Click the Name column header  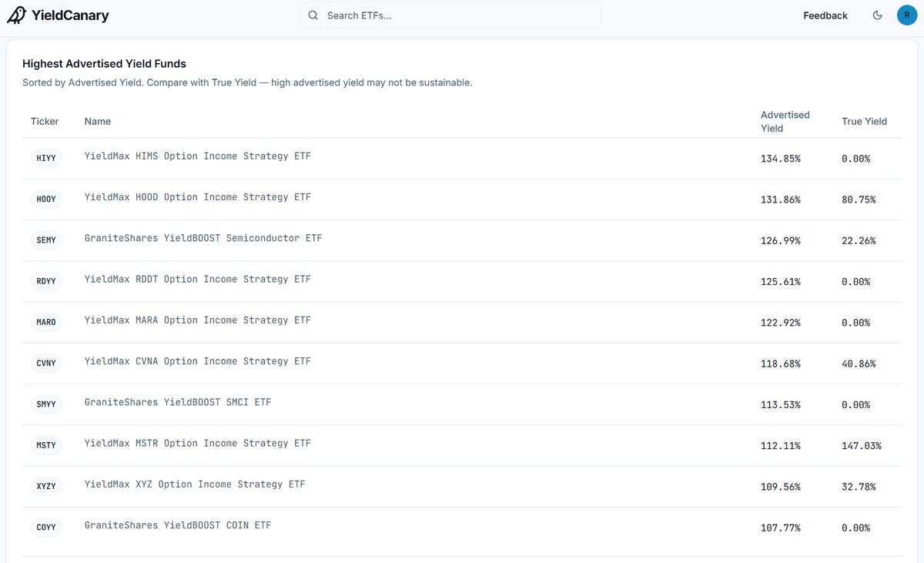click(98, 121)
